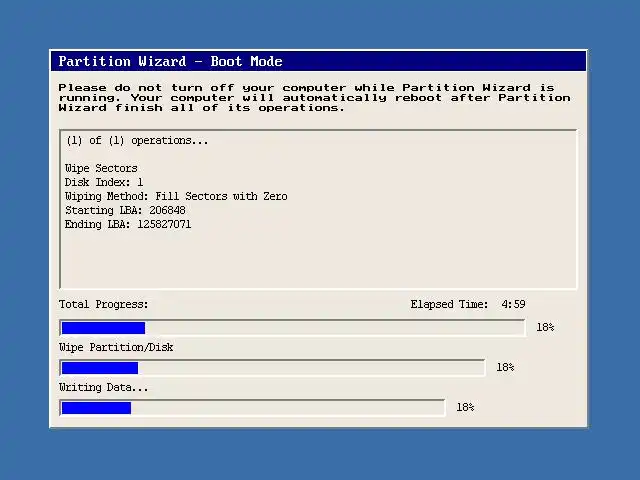The image size is (640, 480).
Task: Click the Writing Data progress bar
Action: click(252, 408)
